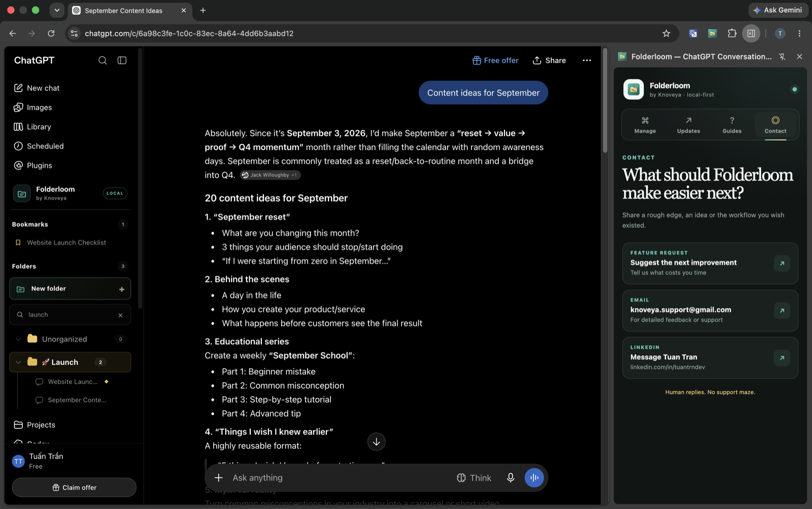Collapse the ChatGPT sidebar panel icon
812x509 pixels.
point(122,60)
